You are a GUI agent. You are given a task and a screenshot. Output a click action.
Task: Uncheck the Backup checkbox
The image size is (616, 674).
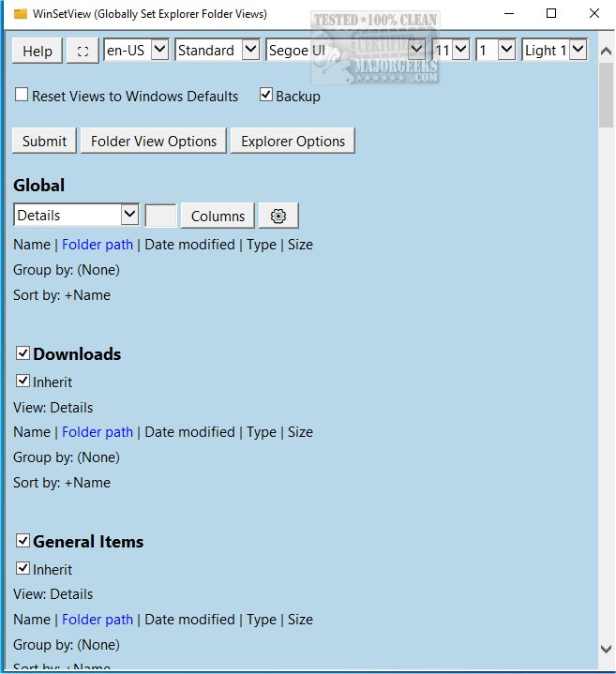[265, 96]
